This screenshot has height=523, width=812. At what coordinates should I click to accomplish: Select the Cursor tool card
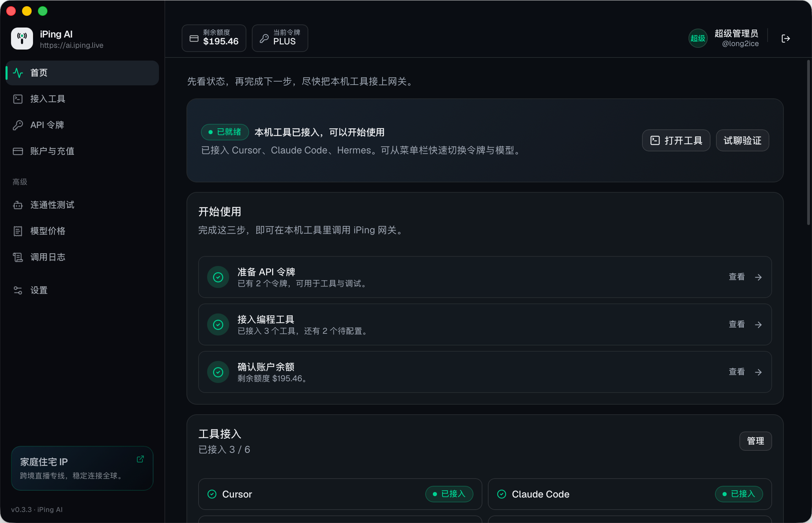[340, 494]
